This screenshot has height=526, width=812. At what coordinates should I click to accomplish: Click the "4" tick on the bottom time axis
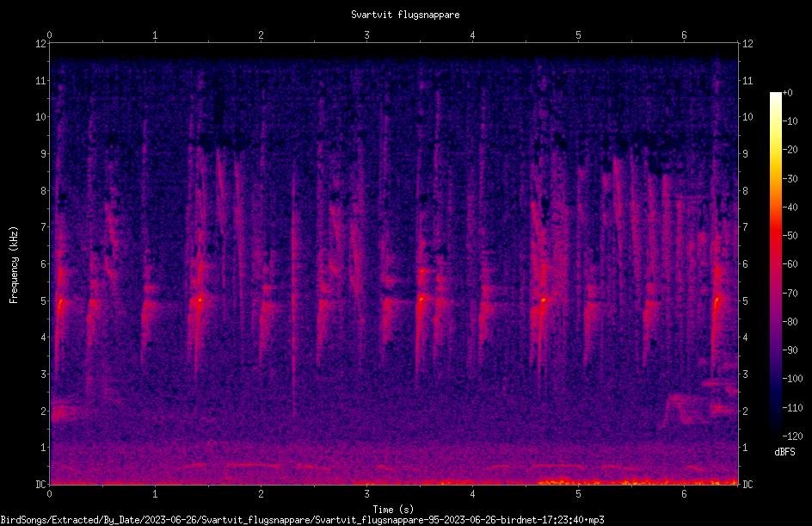click(472, 494)
